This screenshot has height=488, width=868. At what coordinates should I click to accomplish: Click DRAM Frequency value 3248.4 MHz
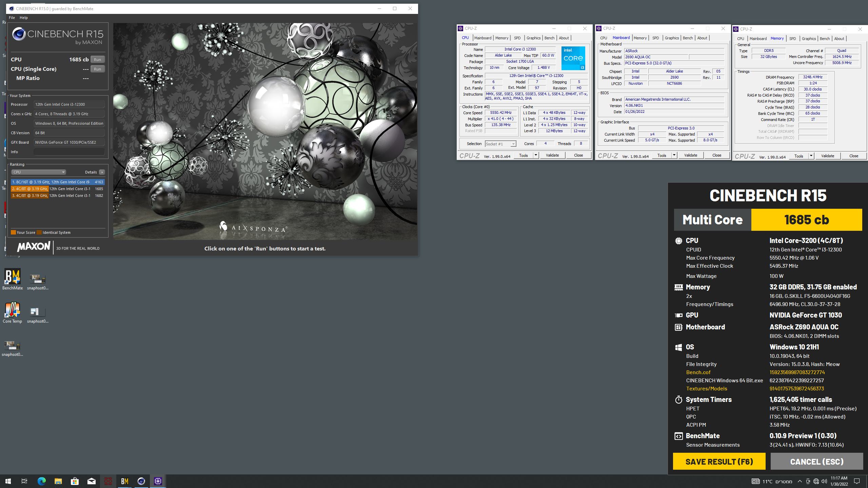coord(813,77)
